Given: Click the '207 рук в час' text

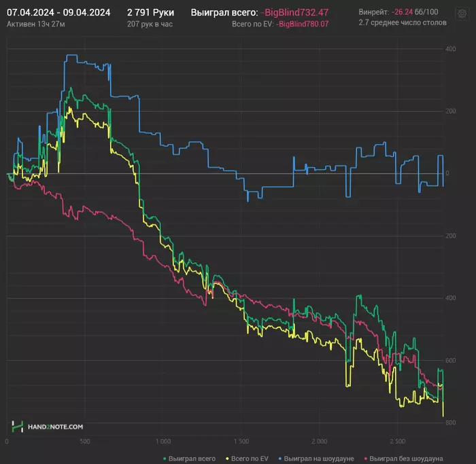Looking at the screenshot, I should coord(150,24).
